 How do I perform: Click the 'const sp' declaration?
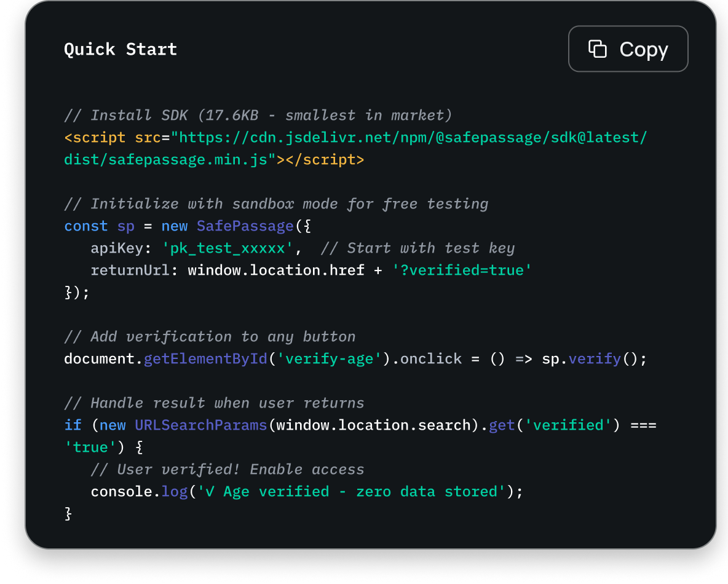click(100, 226)
